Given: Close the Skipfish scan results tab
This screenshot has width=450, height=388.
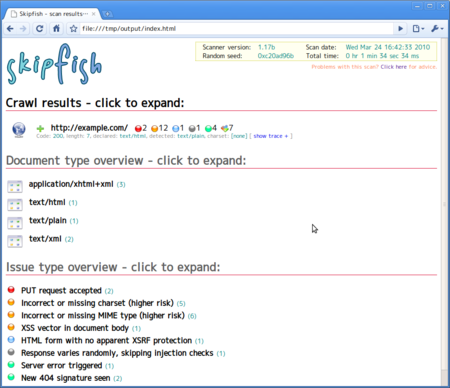Looking at the screenshot, I should coord(94,14).
